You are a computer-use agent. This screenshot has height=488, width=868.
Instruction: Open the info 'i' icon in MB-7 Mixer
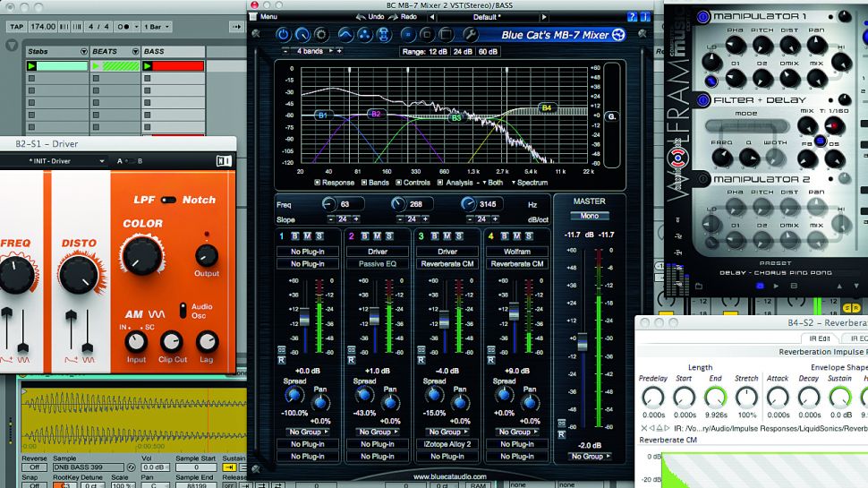pyautogui.click(x=644, y=17)
